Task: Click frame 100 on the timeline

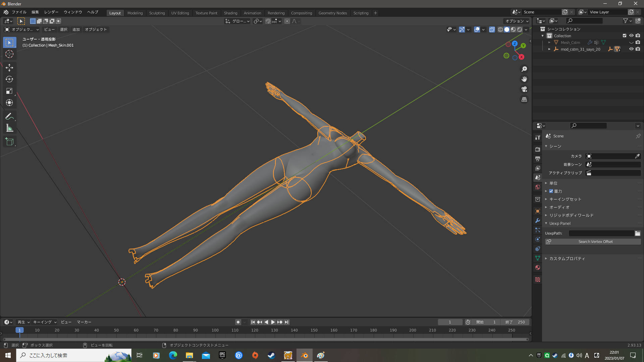Action: click(215, 330)
